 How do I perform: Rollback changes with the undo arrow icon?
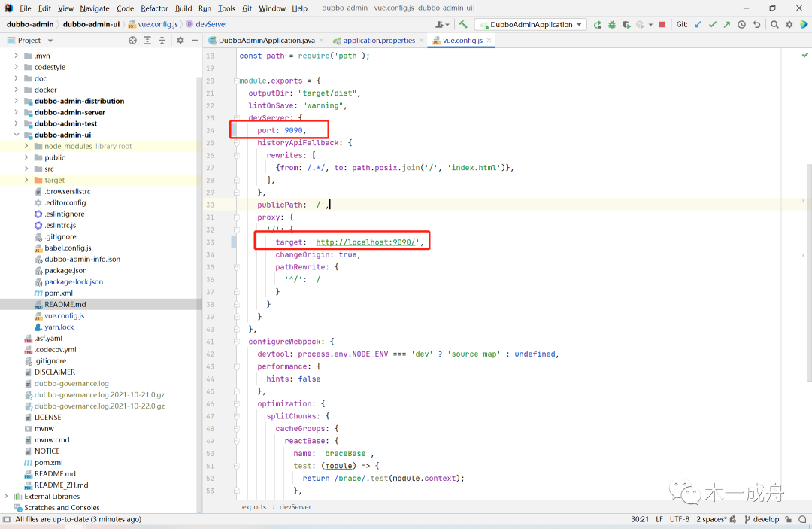coord(756,24)
